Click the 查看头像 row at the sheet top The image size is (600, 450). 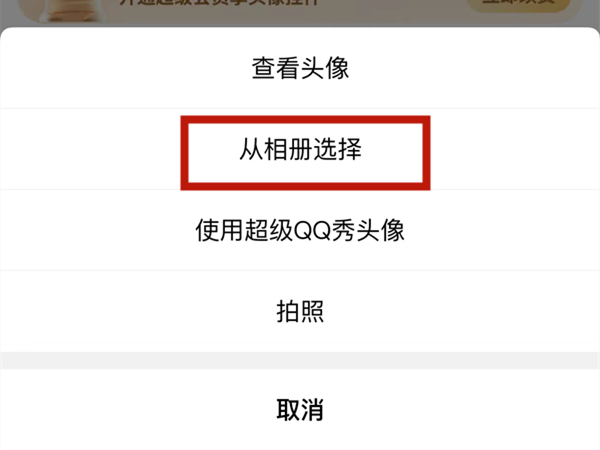click(x=300, y=68)
